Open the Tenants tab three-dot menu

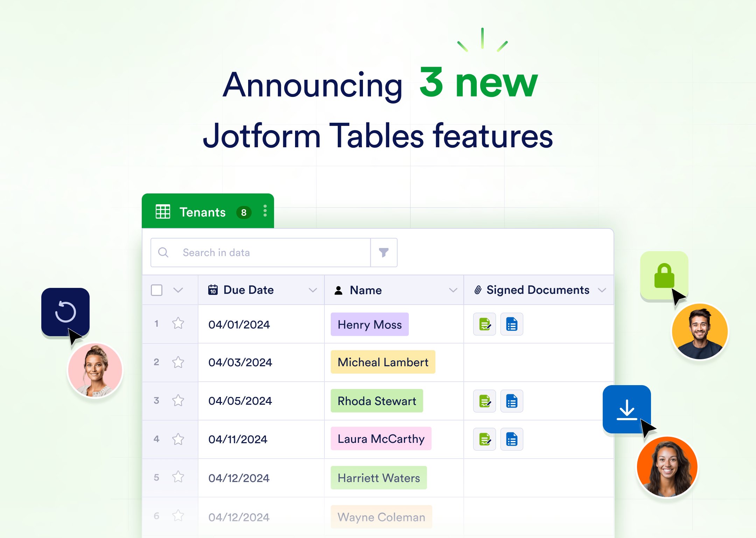[265, 211]
